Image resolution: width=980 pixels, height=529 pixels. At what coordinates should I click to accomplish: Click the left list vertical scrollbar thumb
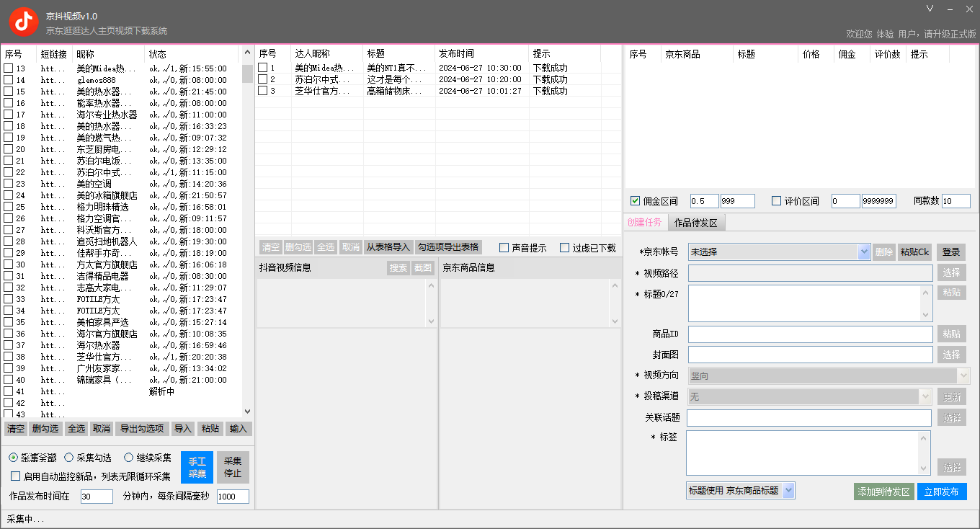[x=247, y=74]
